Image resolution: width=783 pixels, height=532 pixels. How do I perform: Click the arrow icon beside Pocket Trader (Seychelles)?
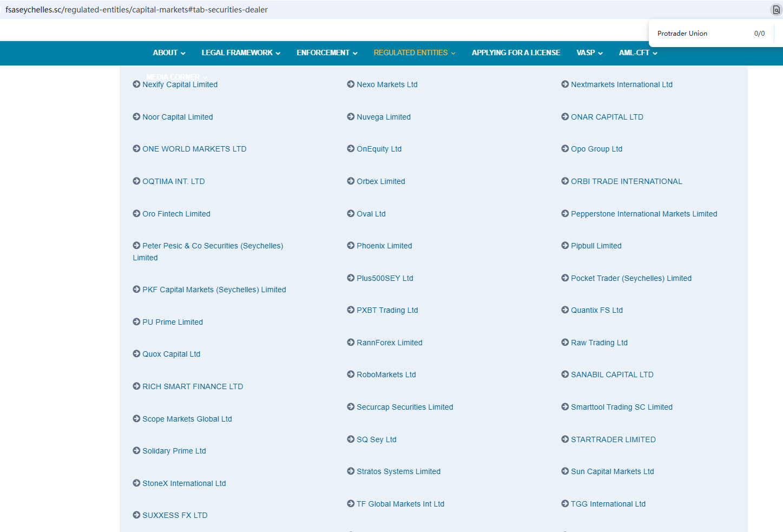click(565, 278)
